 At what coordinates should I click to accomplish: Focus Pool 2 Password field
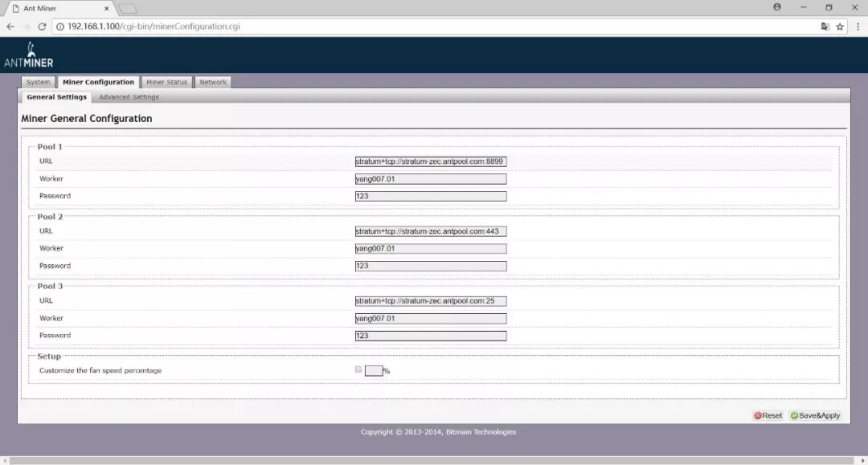point(431,266)
